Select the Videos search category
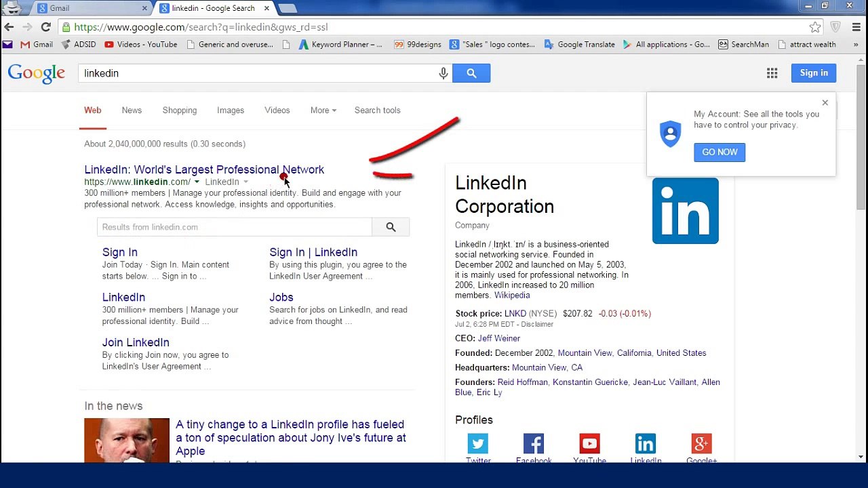This screenshot has width=868, height=488. [x=277, y=110]
